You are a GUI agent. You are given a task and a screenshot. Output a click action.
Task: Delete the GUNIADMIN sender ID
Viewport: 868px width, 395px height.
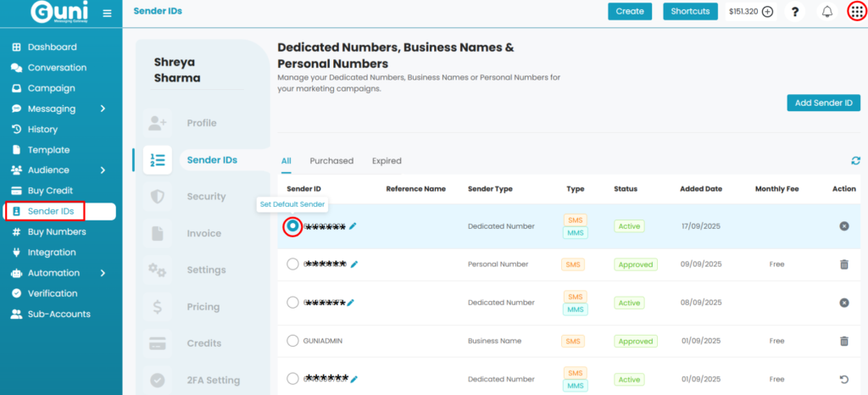point(843,341)
